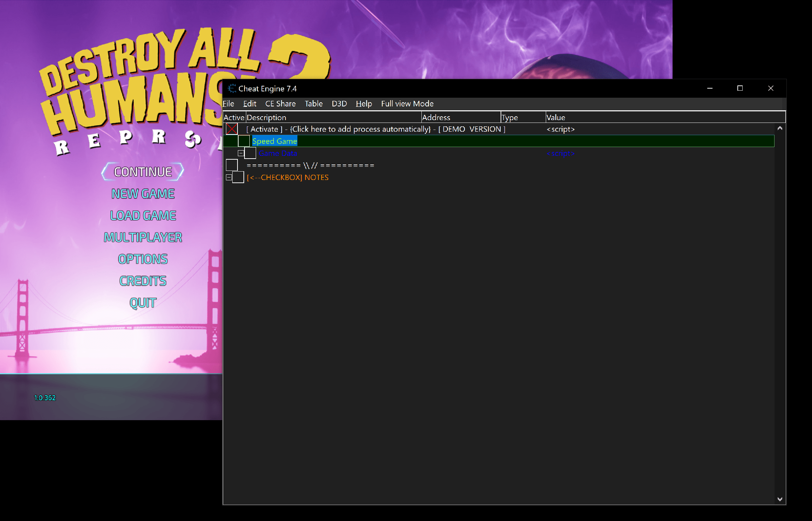Open the Table menu
Image resolution: width=812 pixels, height=521 pixels.
[x=313, y=104]
